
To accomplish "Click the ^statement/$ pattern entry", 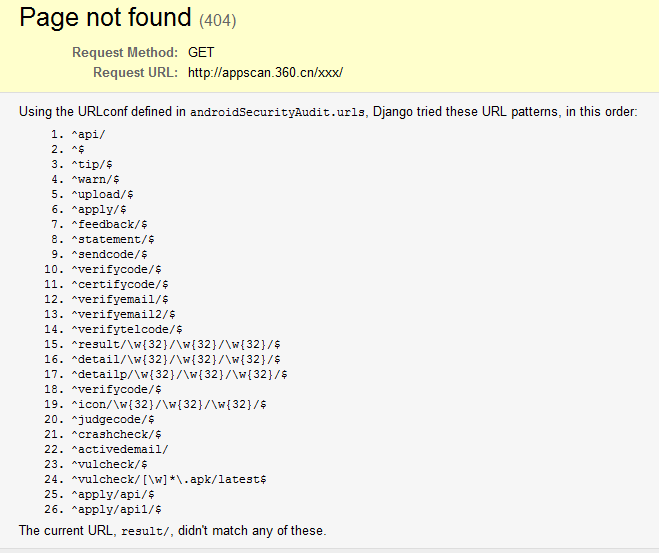I will tap(113, 240).
